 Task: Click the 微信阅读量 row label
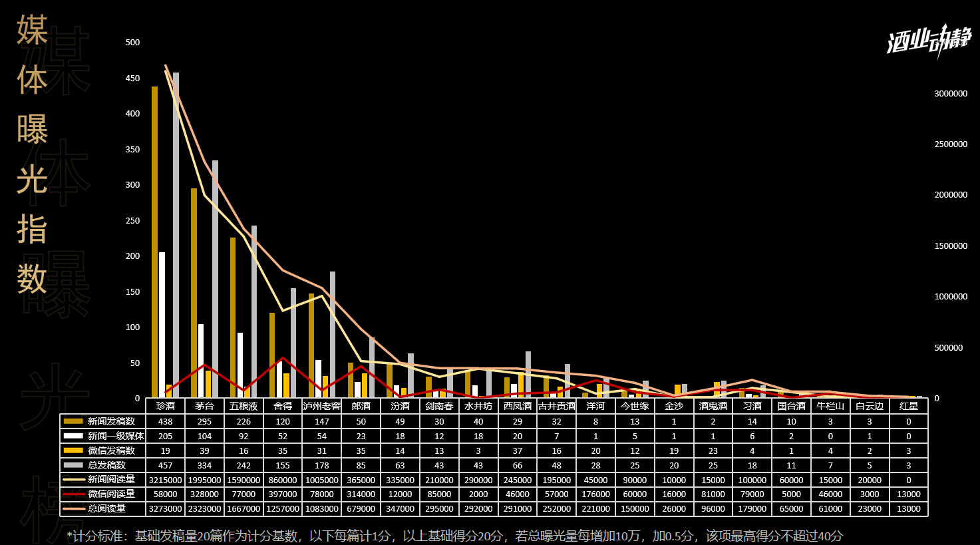tap(111, 494)
